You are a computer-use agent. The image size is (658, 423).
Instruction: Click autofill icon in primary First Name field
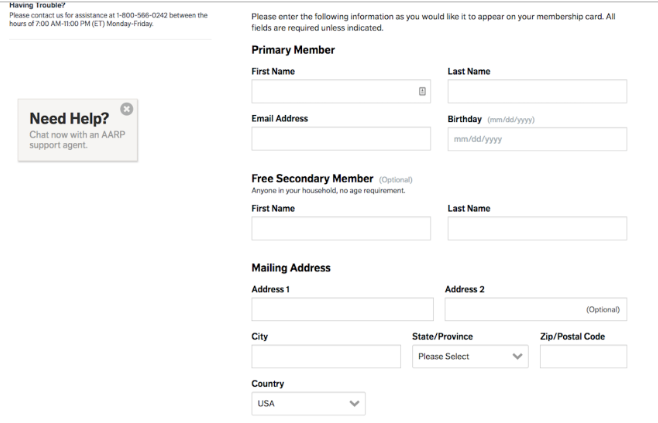point(422,91)
